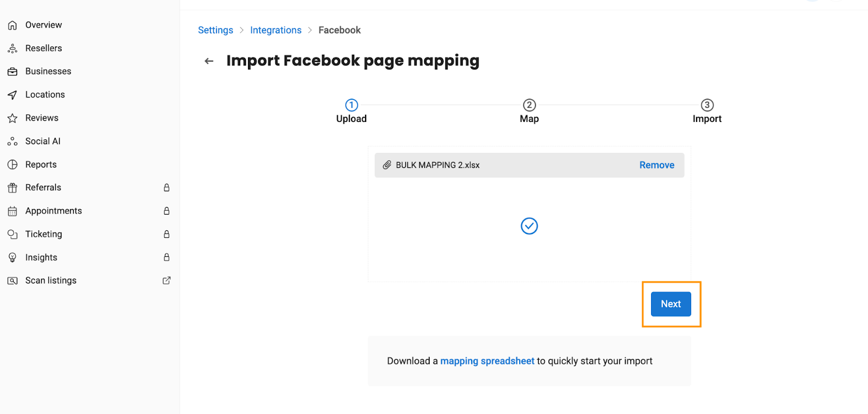
Task: Click the Reviews star icon
Action: [x=12, y=118]
